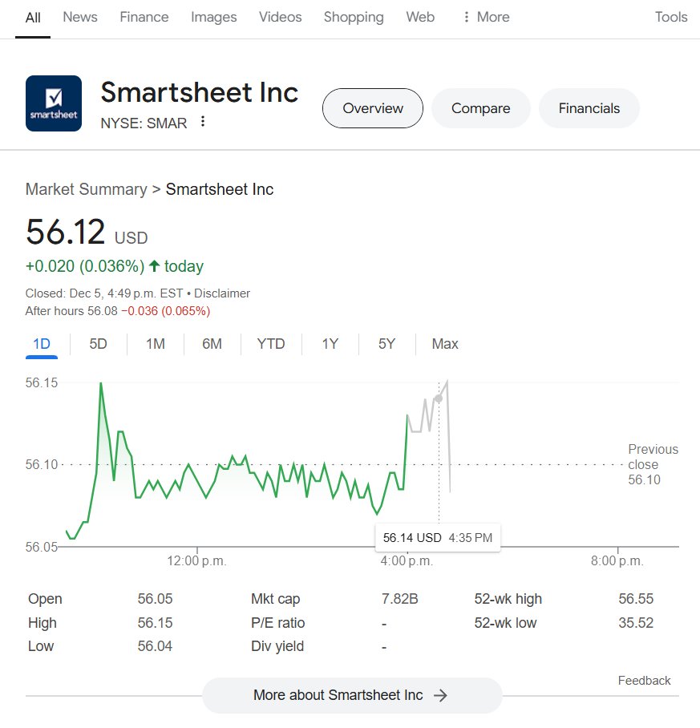Open the Shopping search tab
Image resolution: width=700 pixels, height=728 pixels.
tap(354, 17)
